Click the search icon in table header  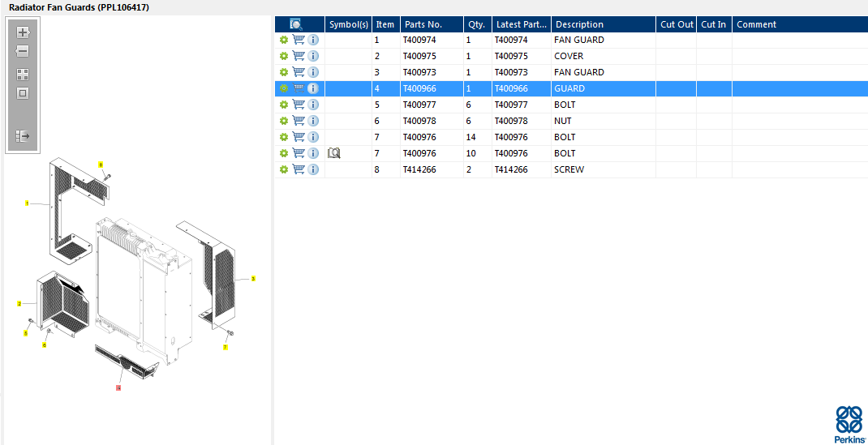tap(296, 24)
